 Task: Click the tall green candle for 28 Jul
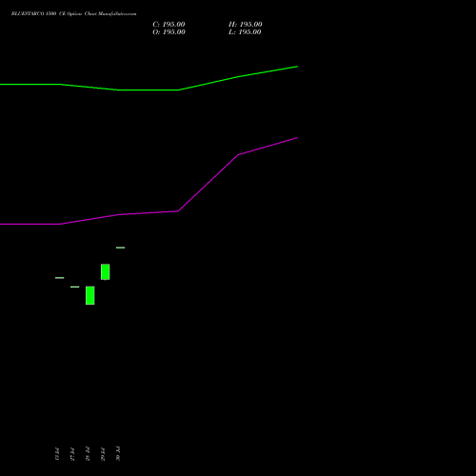(90, 295)
